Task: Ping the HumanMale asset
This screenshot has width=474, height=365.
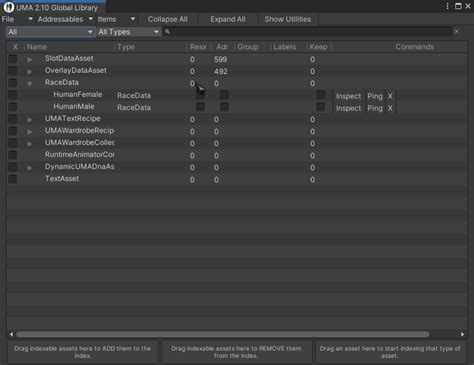Action: click(x=375, y=108)
